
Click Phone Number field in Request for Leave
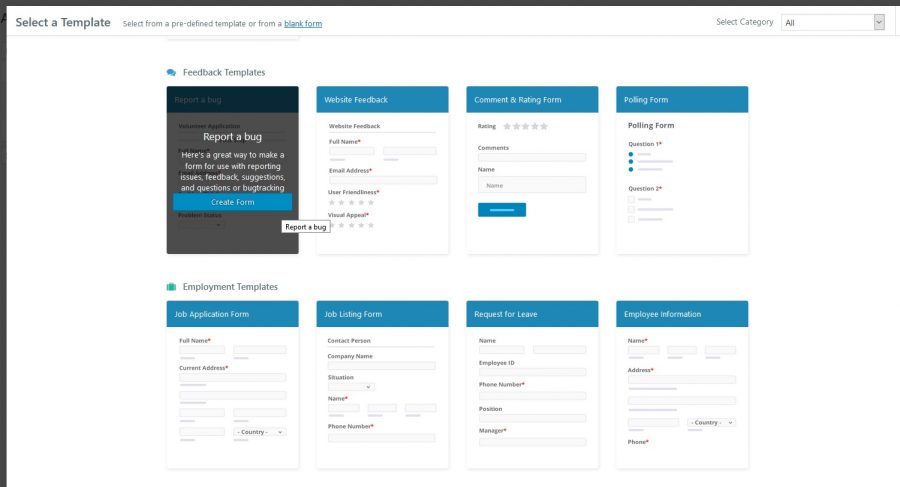[533, 396]
